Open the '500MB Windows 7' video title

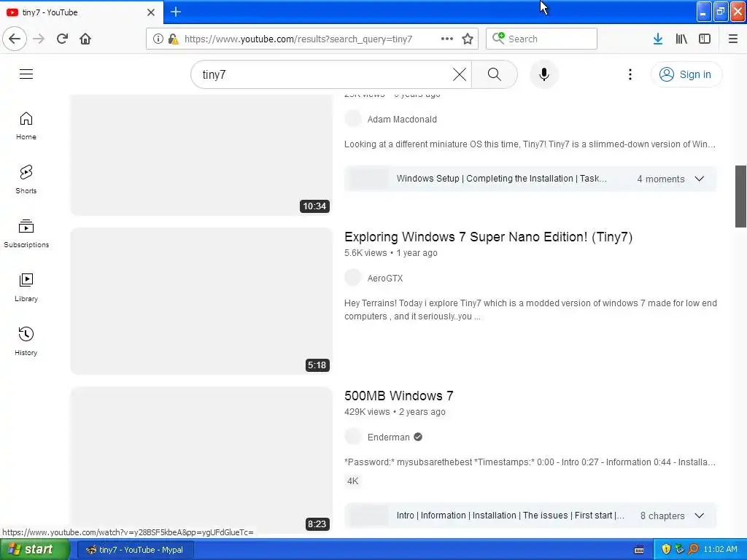tap(399, 396)
